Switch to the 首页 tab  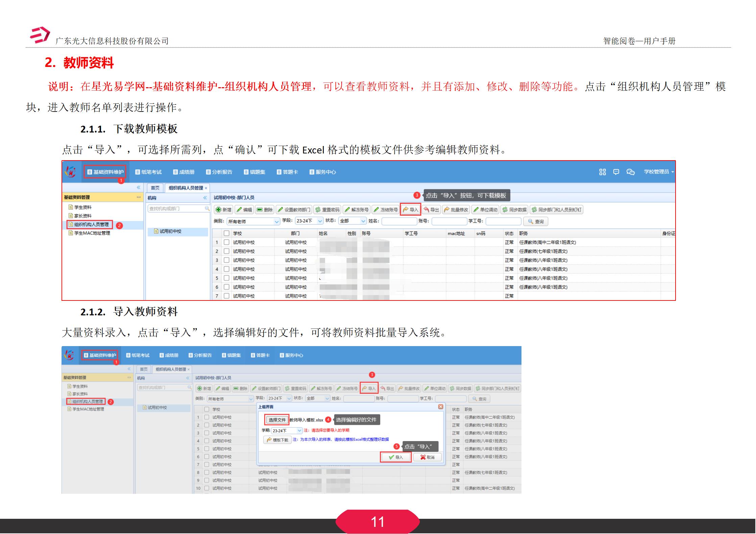[x=155, y=188]
